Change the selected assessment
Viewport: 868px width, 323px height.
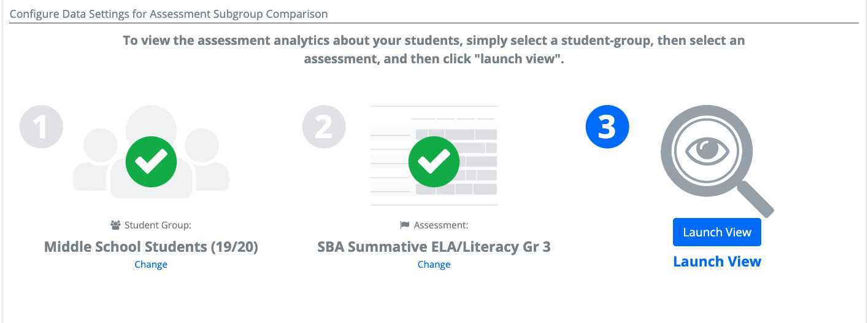pos(434,265)
